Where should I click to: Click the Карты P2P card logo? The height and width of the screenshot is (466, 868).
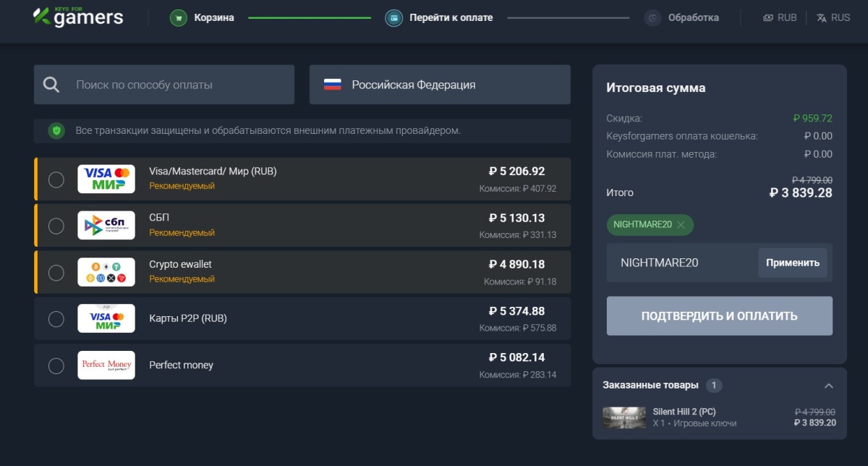click(106, 318)
